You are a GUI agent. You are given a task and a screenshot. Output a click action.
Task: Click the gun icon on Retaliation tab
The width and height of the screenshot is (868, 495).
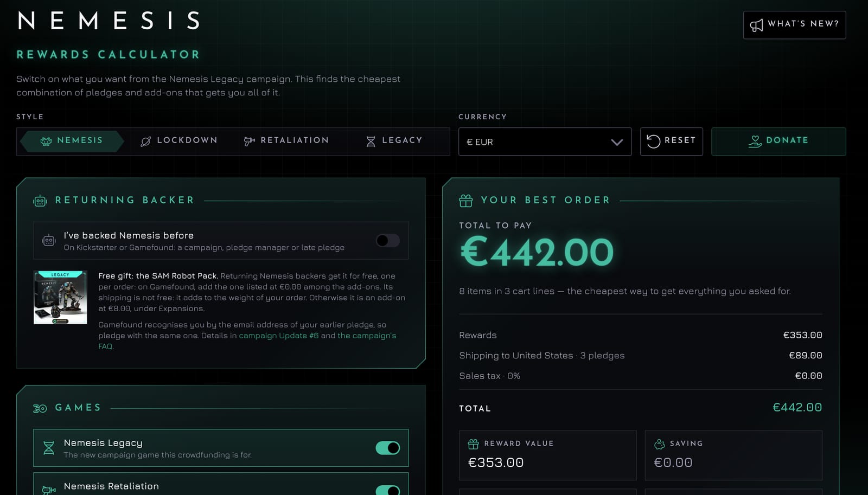(x=250, y=142)
